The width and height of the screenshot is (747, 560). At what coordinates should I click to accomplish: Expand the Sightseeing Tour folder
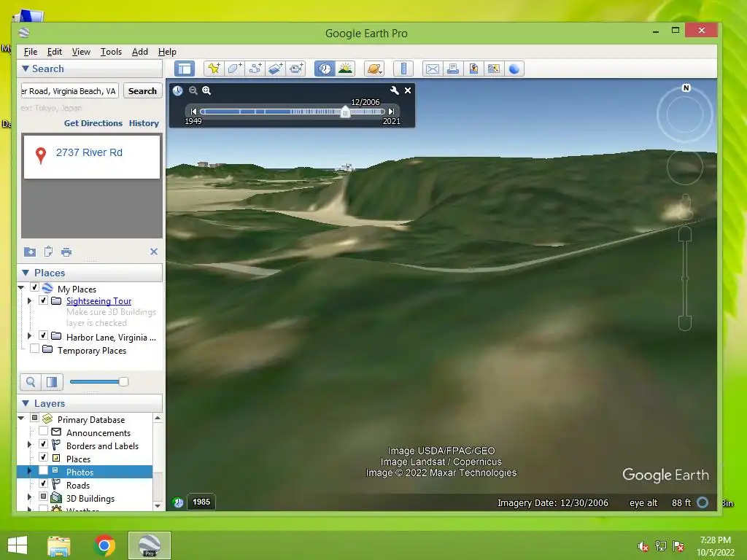(29, 301)
